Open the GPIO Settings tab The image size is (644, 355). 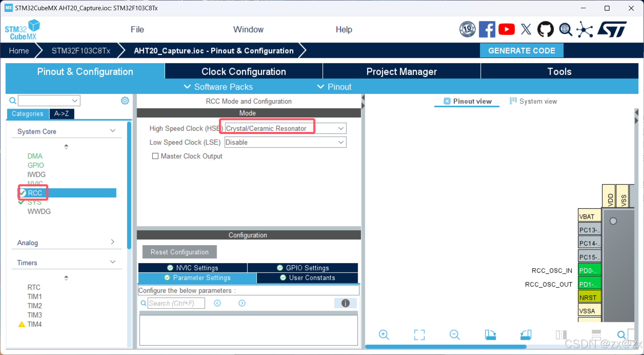click(303, 268)
